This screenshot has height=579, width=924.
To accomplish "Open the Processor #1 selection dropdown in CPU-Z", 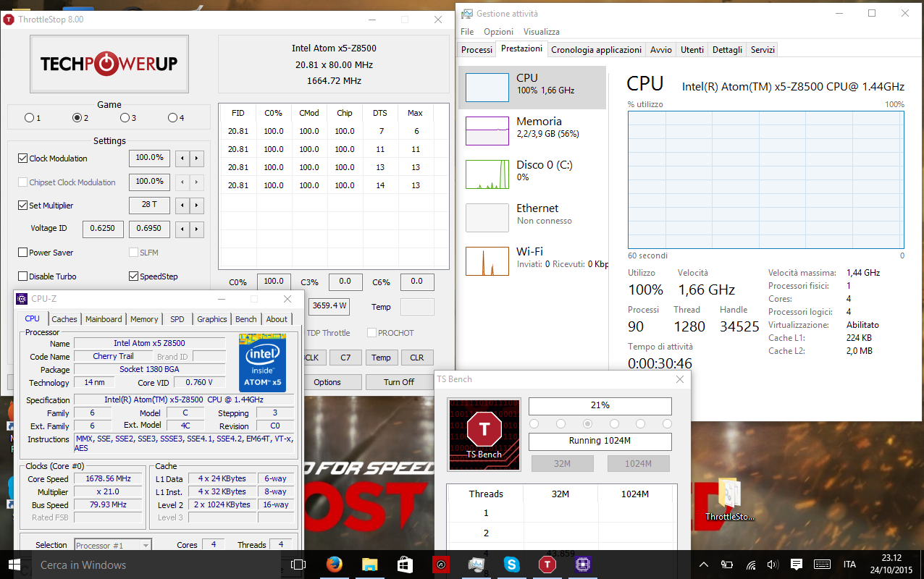I will (112, 545).
